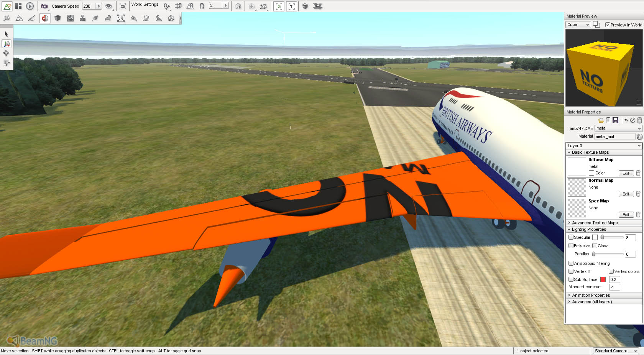Click Edit for Diffuse Map

tap(626, 173)
